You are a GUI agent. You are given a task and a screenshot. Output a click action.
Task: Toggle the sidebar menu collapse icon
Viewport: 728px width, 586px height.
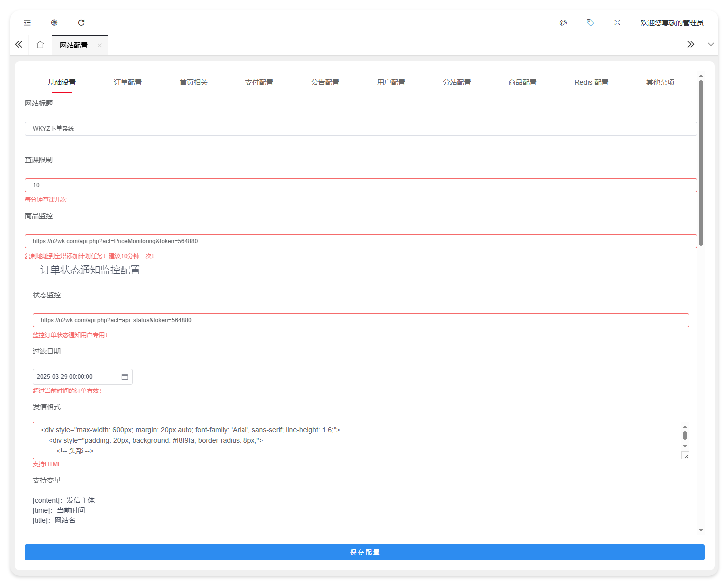tap(27, 23)
